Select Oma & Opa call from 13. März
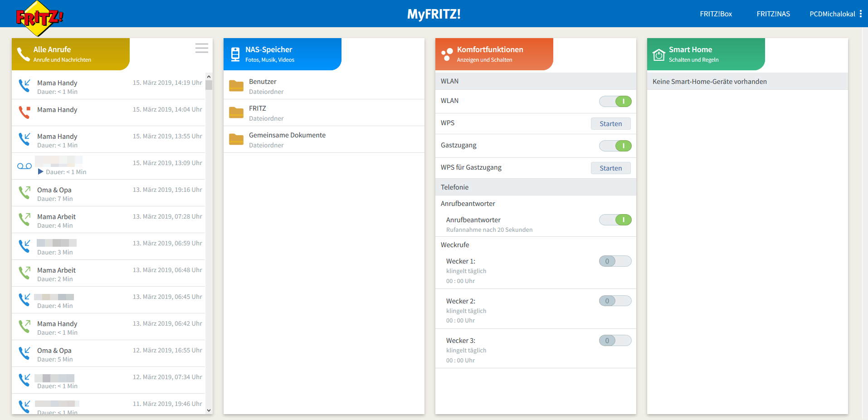 (x=109, y=193)
